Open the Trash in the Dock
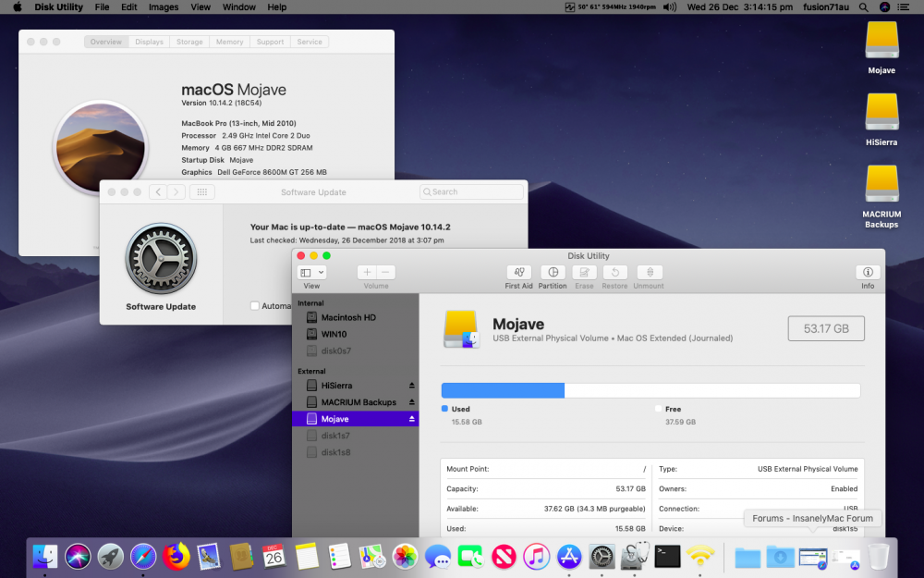This screenshot has width=924, height=578. (879, 556)
